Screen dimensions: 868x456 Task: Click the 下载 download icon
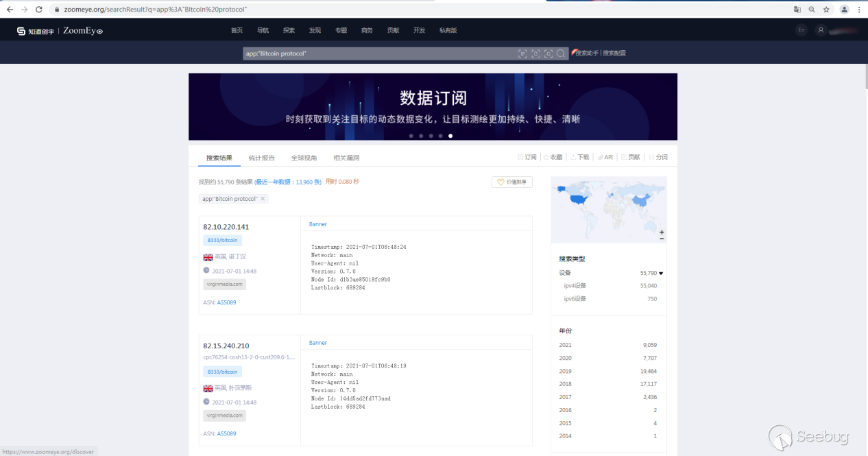coord(573,157)
